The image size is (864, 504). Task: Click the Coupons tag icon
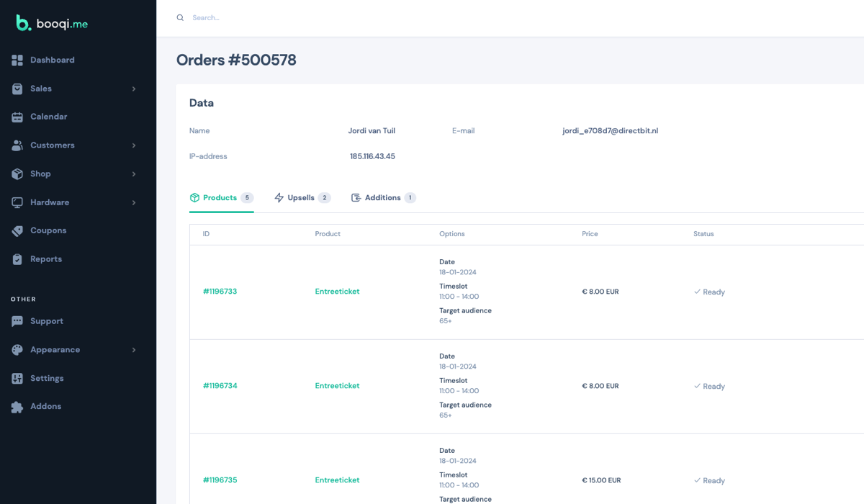(x=17, y=230)
